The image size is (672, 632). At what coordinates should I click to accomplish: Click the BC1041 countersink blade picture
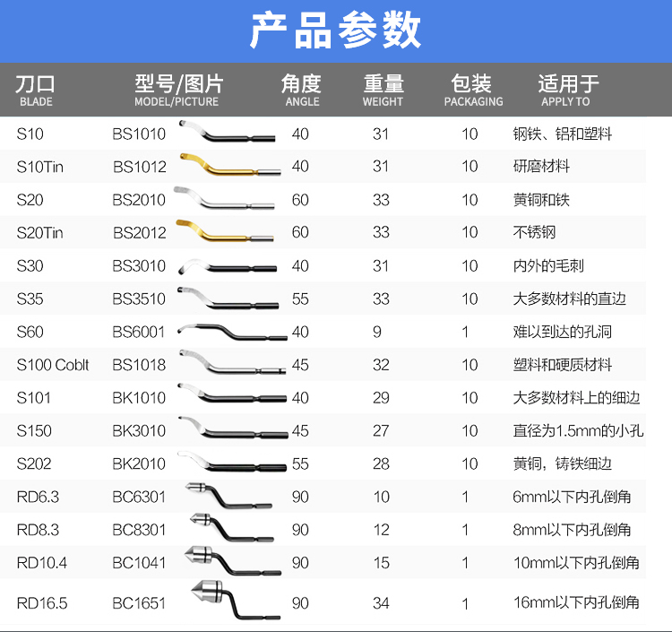coord(233,561)
